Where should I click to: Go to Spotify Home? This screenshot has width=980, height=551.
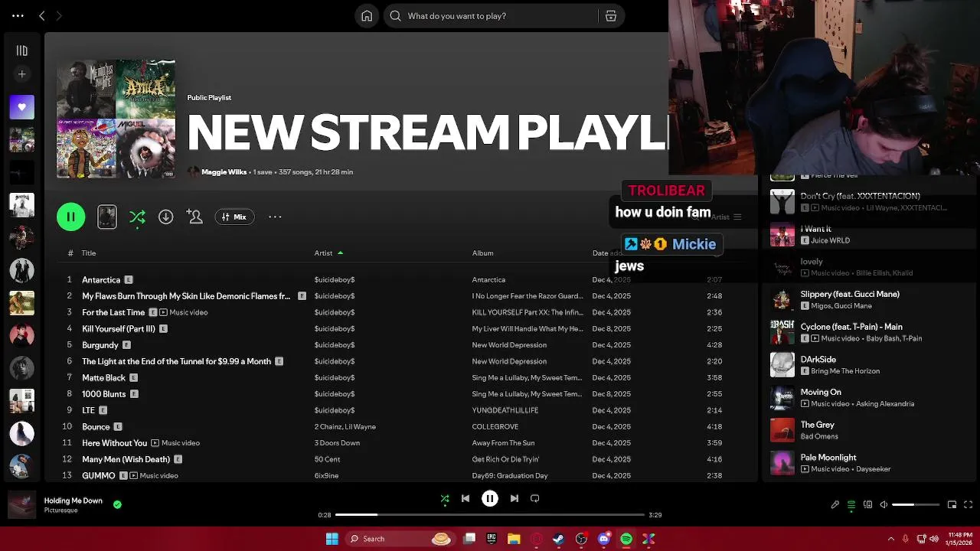pos(367,16)
